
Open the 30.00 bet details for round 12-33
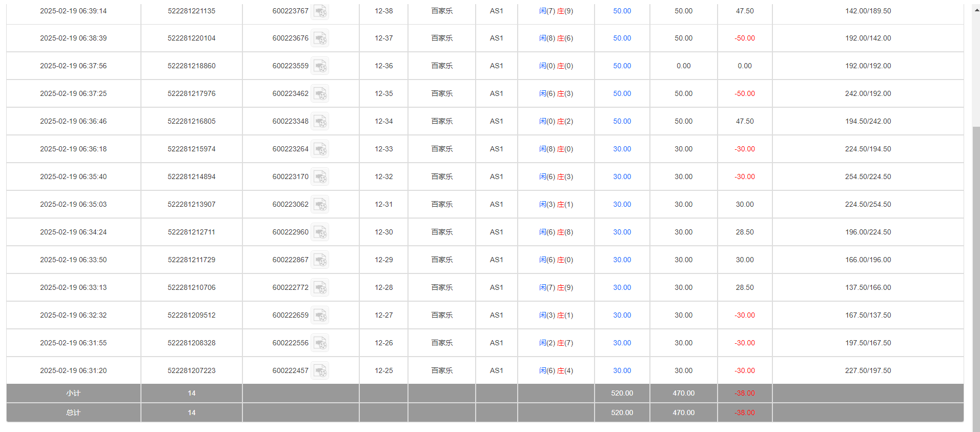pos(622,149)
